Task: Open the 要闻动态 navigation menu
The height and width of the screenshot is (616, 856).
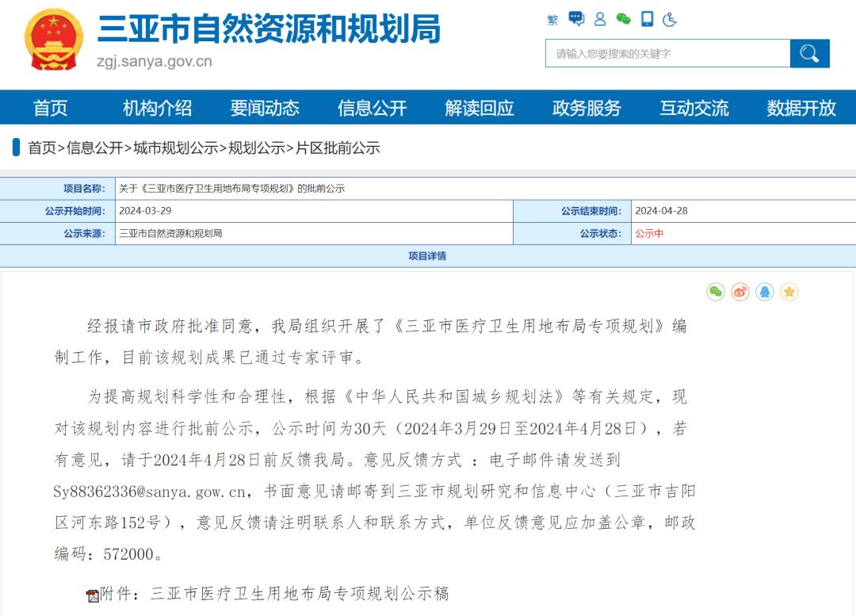Action: (265, 108)
